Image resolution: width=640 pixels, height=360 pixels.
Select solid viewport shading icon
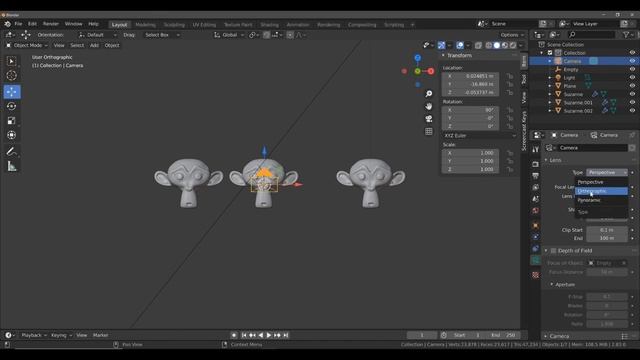497,45
